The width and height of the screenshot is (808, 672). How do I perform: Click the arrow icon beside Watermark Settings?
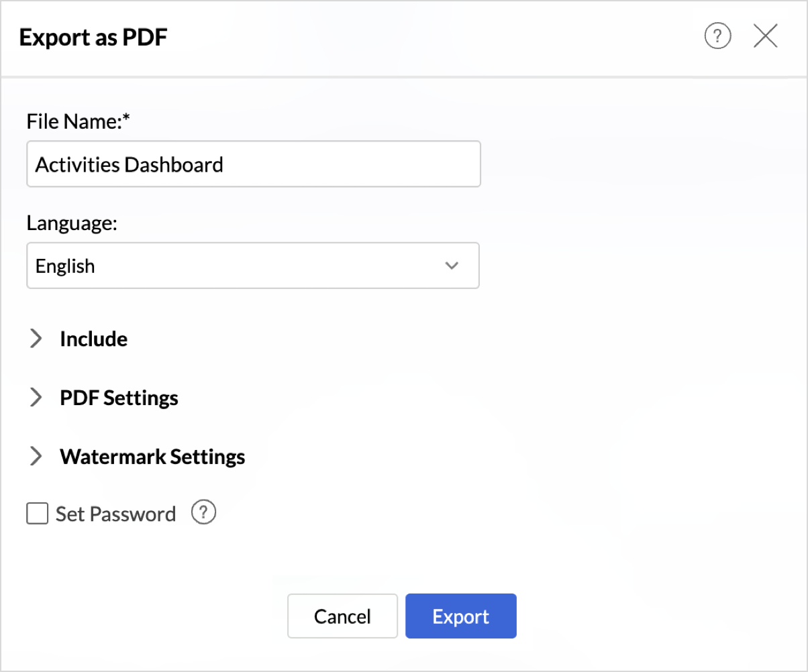pyautogui.click(x=36, y=457)
